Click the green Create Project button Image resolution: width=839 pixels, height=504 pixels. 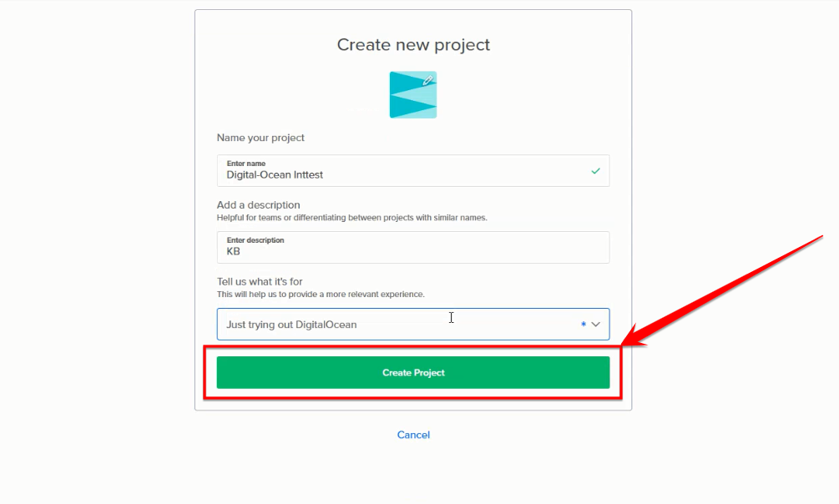[x=413, y=372]
